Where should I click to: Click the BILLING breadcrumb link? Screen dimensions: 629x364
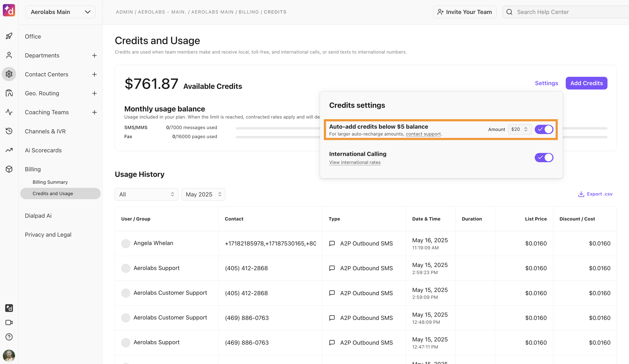tap(249, 12)
